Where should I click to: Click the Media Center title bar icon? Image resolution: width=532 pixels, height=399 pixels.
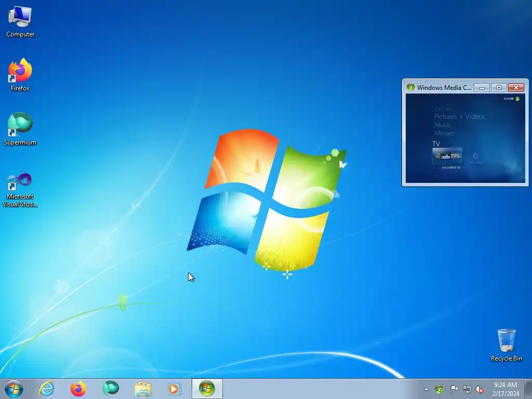[410, 87]
